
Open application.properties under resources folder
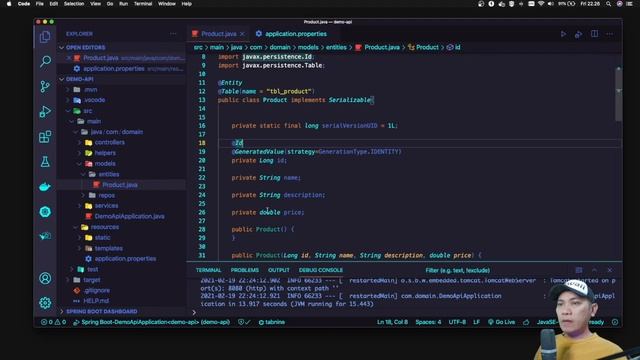click(x=125, y=259)
